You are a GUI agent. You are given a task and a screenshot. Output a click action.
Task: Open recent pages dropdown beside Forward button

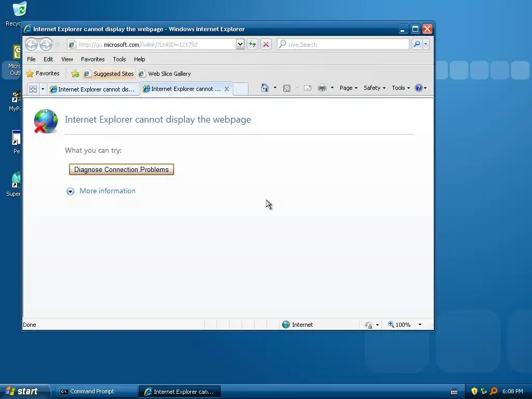(57, 45)
